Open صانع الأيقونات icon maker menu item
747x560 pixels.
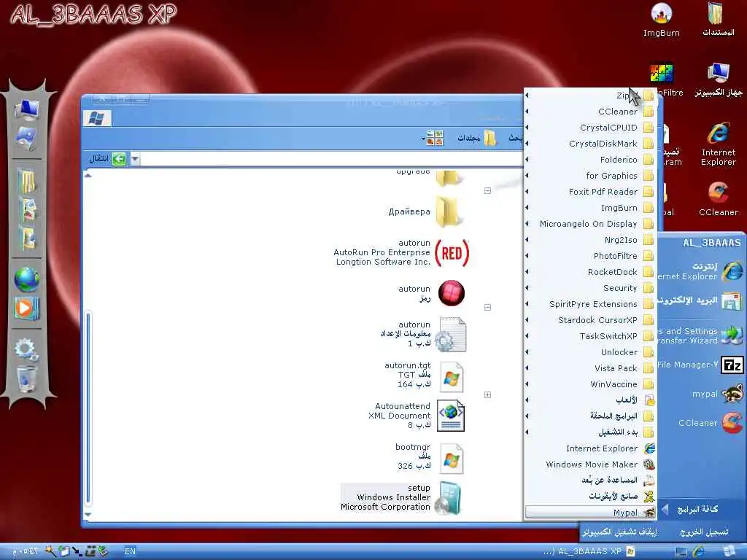point(590,497)
